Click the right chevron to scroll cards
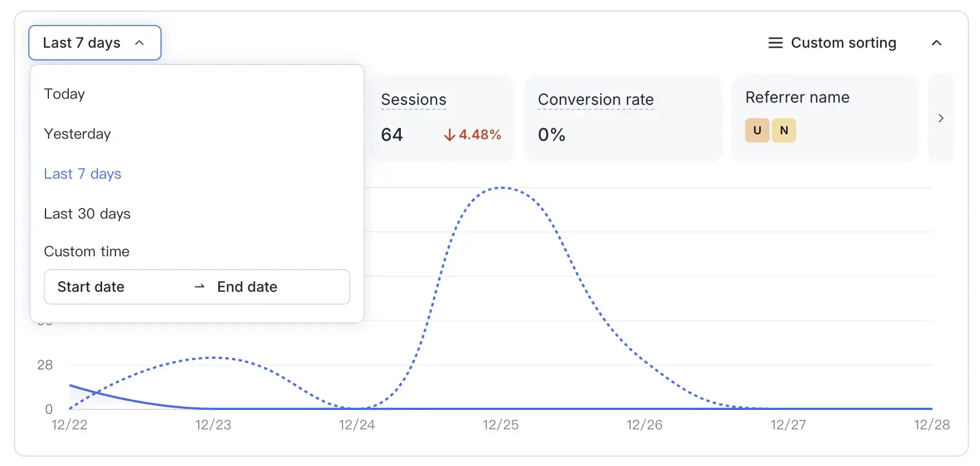The width and height of the screenshot is (980, 466). pyautogui.click(x=941, y=118)
